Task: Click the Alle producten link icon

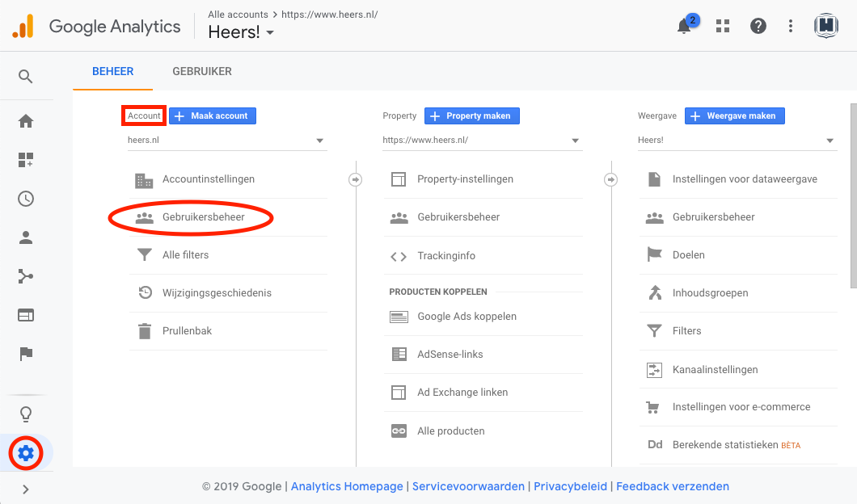Action: pyautogui.click(x=399, y=431)
